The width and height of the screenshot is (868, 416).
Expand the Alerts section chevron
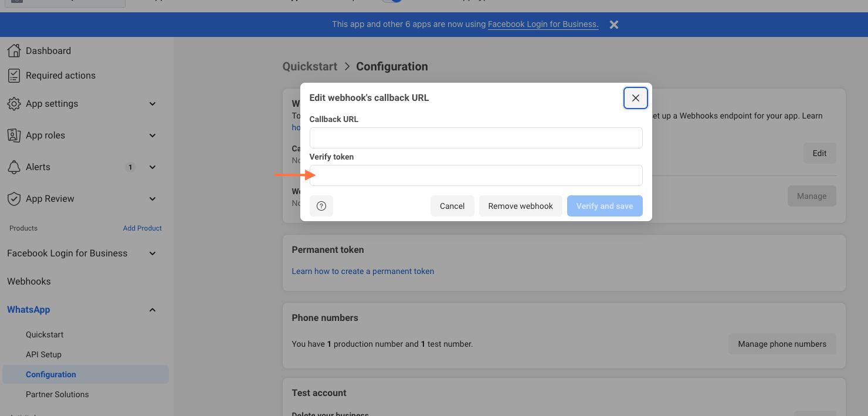pyautogui.click(x=152, y=167)
